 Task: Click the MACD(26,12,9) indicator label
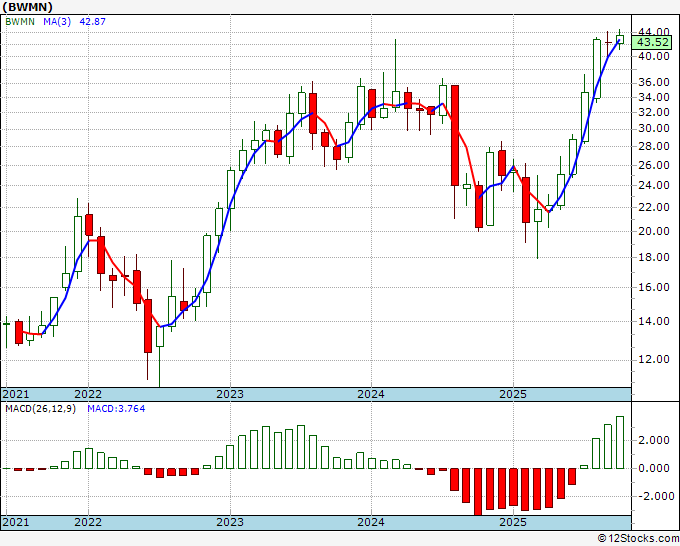click(40, 409)
